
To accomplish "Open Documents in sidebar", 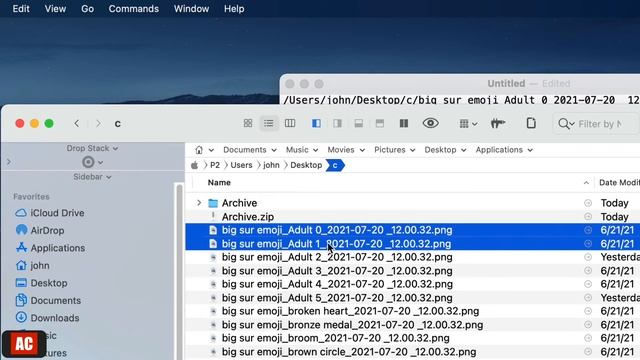I will [48, 300].
